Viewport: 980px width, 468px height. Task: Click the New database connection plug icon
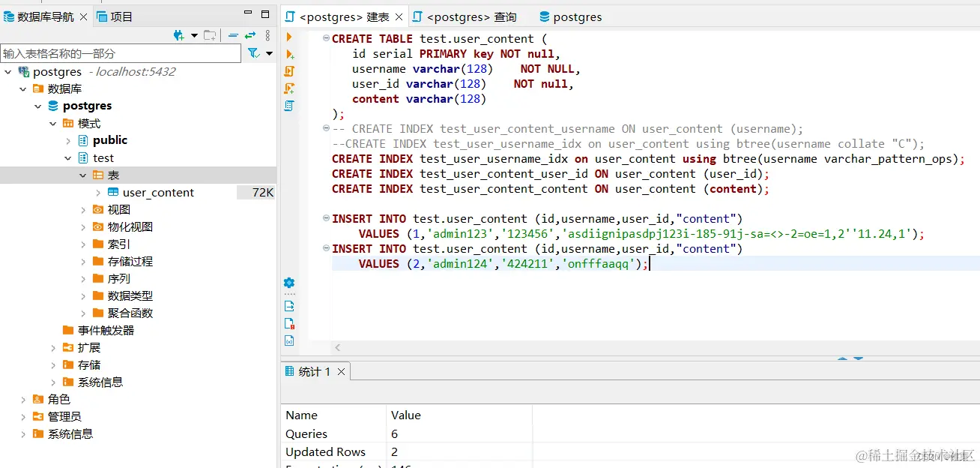click(x=179, y=34)
